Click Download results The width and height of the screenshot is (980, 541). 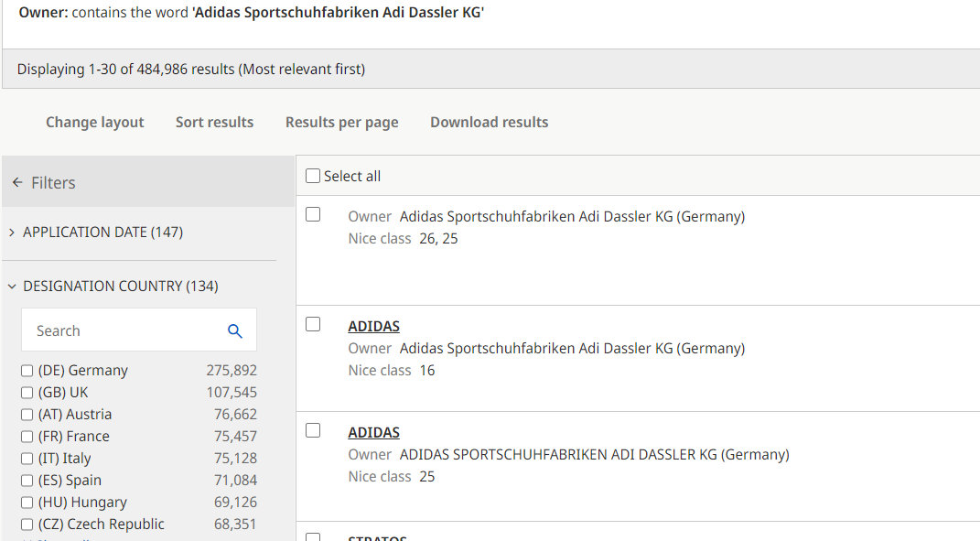click(490, 123)
